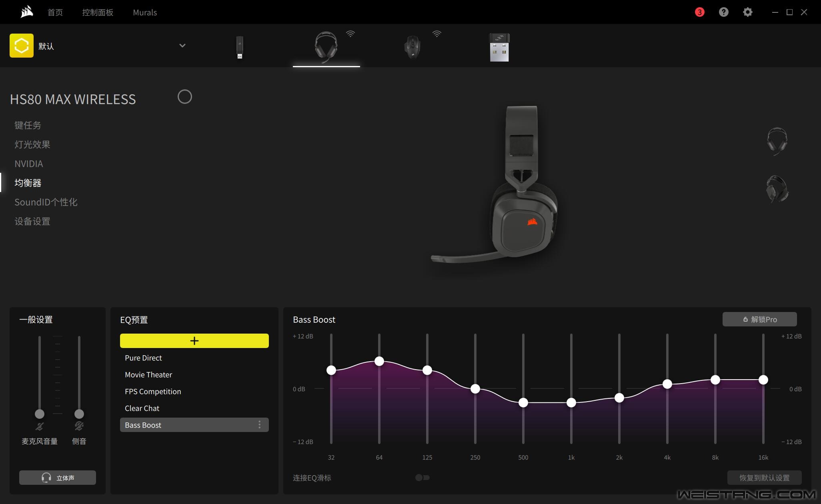Image resolution: width=821 pixels, height=504 pixels.
Task: Click the 解锁Pro unlock button
Action: point(759,319)
